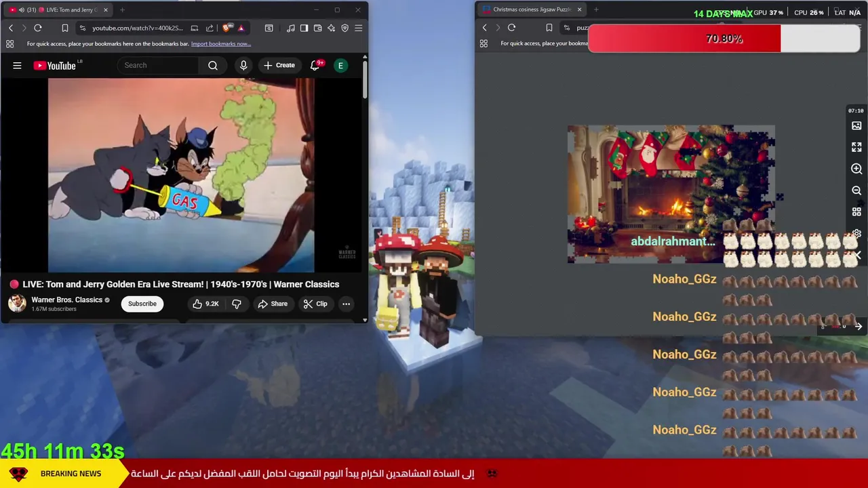This screenshot has height=488, width=868.
Task: Switch to Tom and Jerry LIVE tab
Action: [x=59, y=9]
